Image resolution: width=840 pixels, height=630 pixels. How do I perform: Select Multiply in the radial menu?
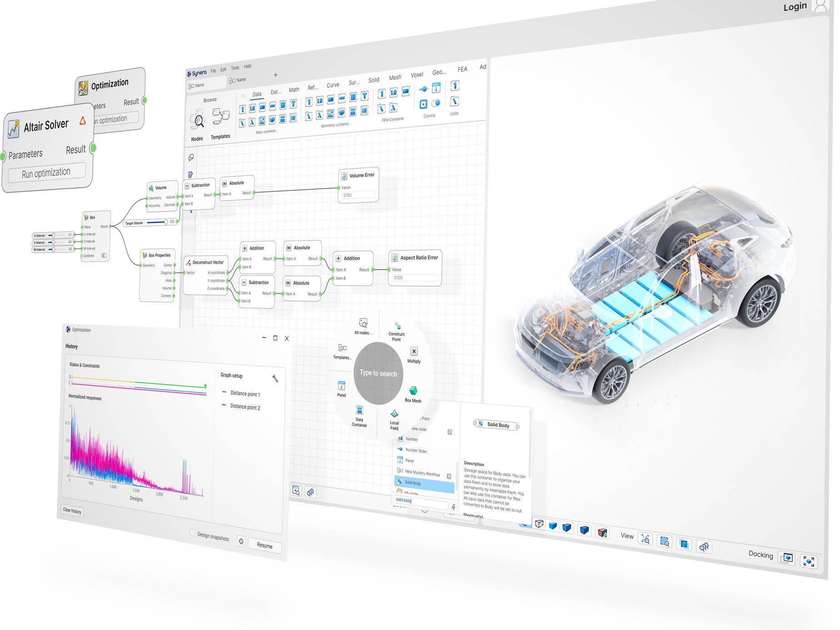point(414,355)
